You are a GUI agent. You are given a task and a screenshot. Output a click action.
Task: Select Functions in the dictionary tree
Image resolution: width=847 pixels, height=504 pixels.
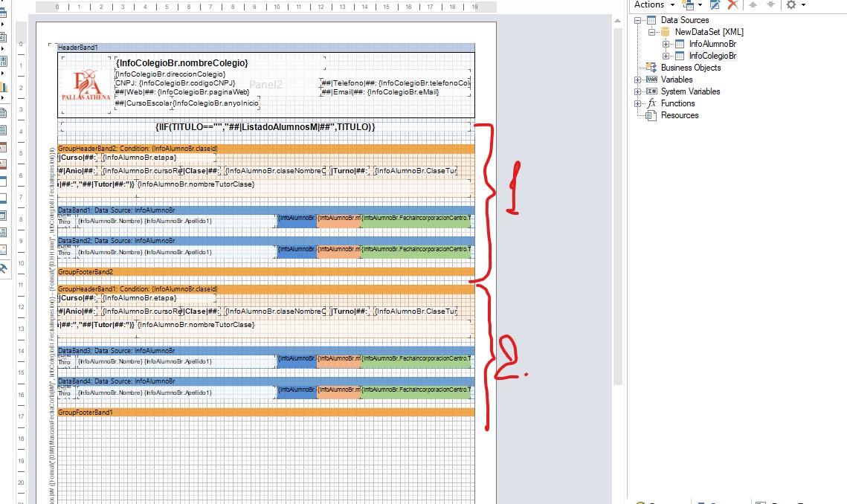[678, 103]
